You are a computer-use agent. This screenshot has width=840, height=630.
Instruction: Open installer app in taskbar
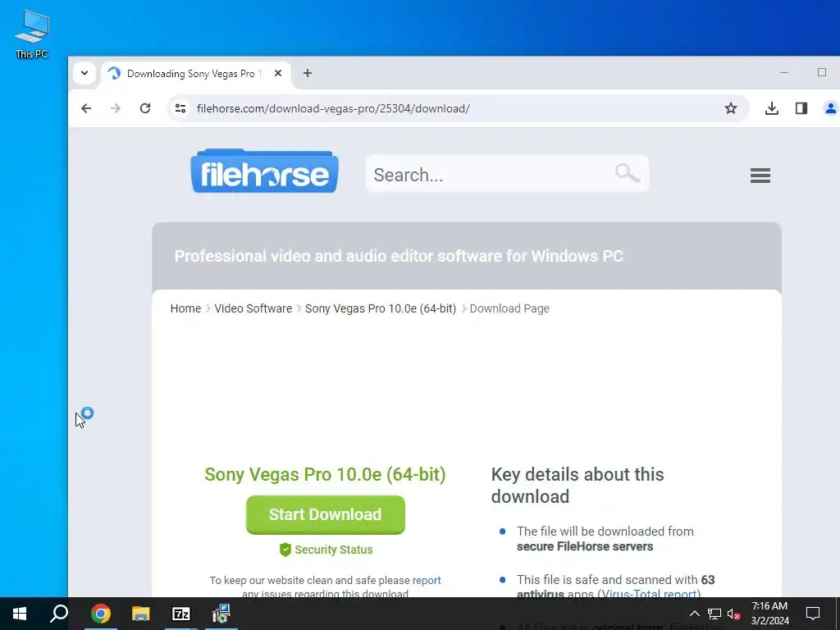[221, 614]
